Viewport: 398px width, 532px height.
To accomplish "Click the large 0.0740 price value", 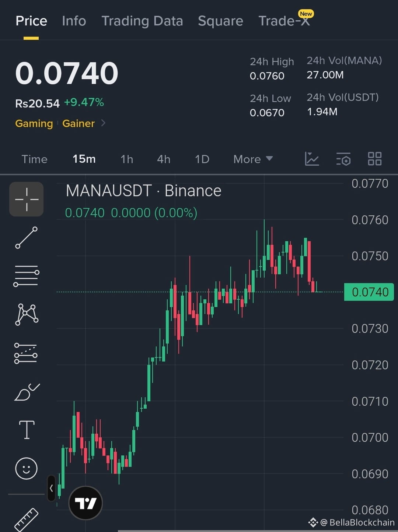I will point(67,73).
